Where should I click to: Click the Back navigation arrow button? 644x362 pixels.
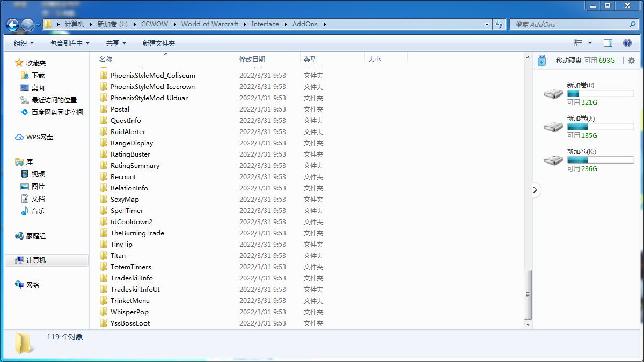click(13, 24)
